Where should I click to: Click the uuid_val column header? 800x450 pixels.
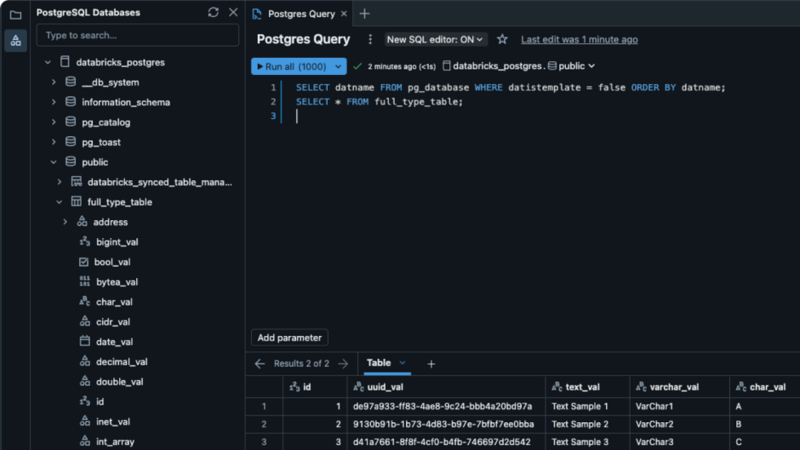pos(446,387)
